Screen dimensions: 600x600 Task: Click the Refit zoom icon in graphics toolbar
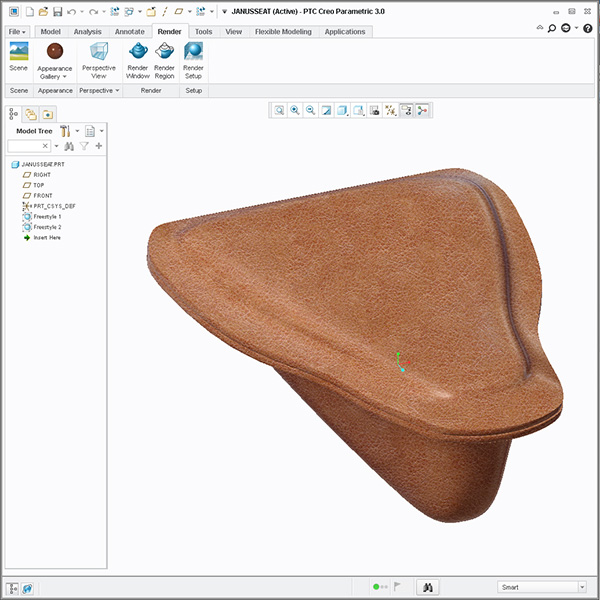[x=279, y=111]
